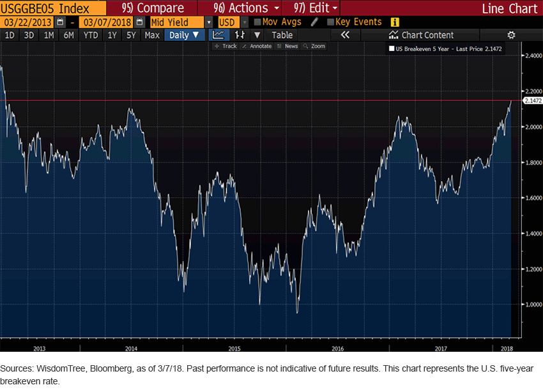This screenshot has width=543, height=392.
Task: Click the 2013 x-axis label
Action: click(x=39, y=349)
